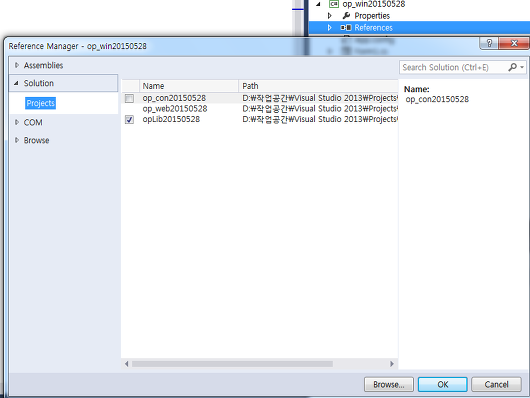Click the Properties label in Solution Explorer
The height and width of the screenshot is (398, 530).
coord(372,16)
